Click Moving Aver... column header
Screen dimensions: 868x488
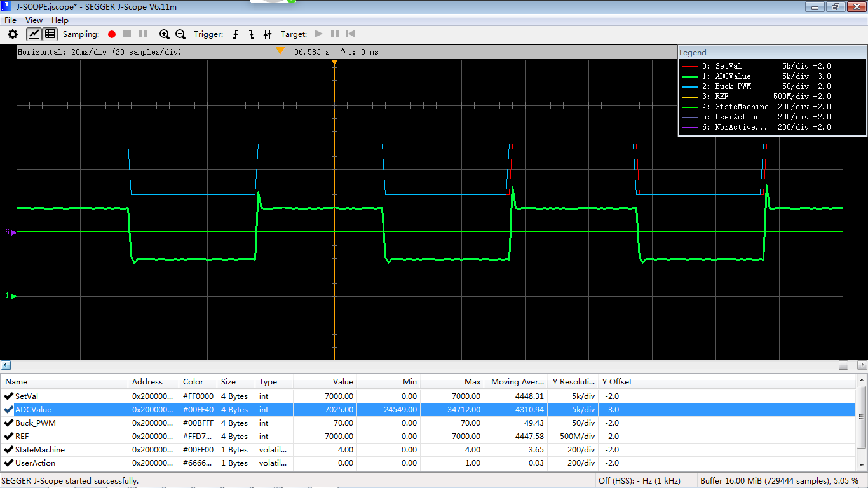[515, 382]
